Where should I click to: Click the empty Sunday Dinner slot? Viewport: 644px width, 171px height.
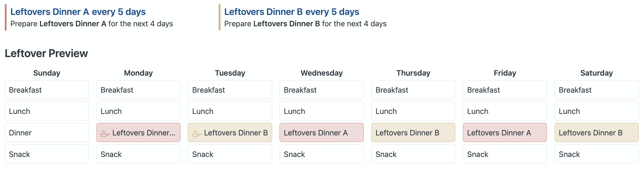[x=47, y=133]
